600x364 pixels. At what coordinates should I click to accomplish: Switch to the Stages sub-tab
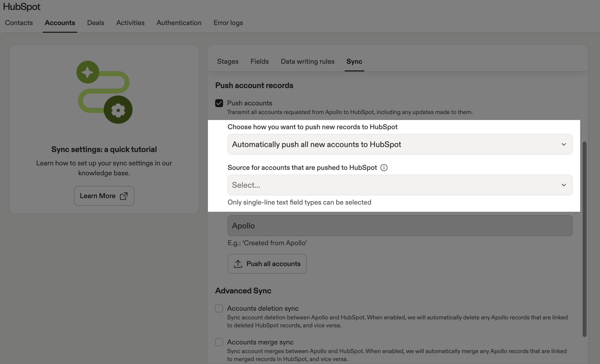click(228, 61)
